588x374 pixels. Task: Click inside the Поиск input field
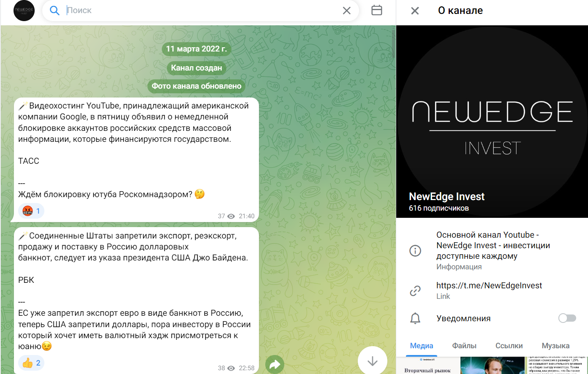point(169,10)
